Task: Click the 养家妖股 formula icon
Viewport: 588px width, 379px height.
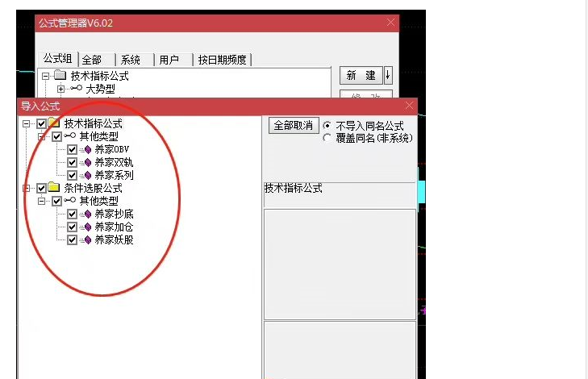Action: 87,239
